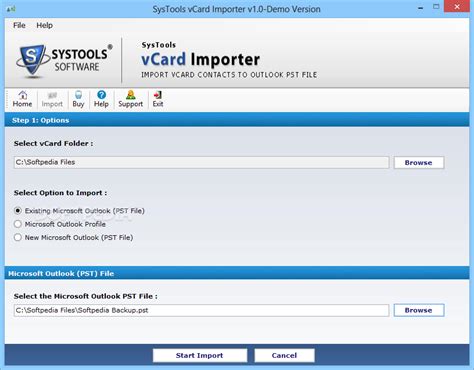Click the 'vCard Importer' banner title

tap(200, 60)
